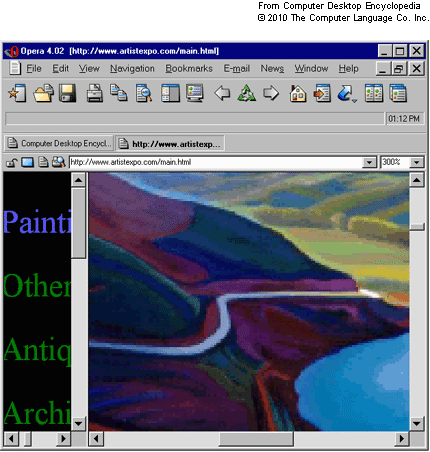Screen dimensions: 430x452
Task: Follow the blue Painti link in sidebar
Action: tap(37, 222)
